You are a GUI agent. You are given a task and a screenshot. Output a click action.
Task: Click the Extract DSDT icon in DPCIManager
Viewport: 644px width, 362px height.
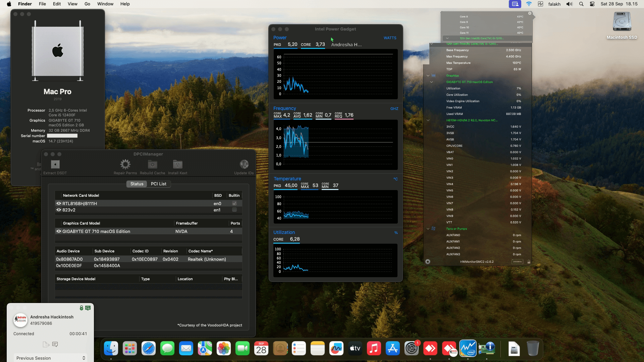(55, 164)
